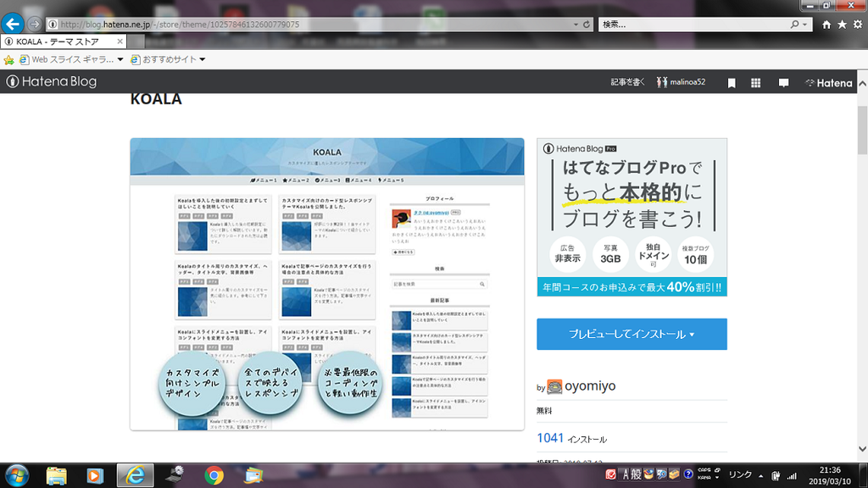Click the 1041 install count

tap(550, 438)
